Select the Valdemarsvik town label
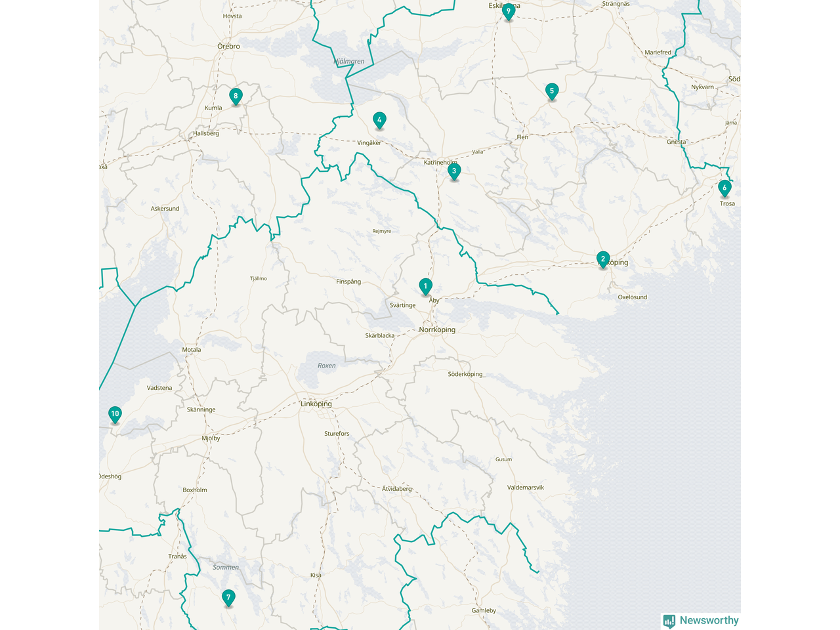The width and height of the screenshot is (840, 630). click(x=526, y=488)
